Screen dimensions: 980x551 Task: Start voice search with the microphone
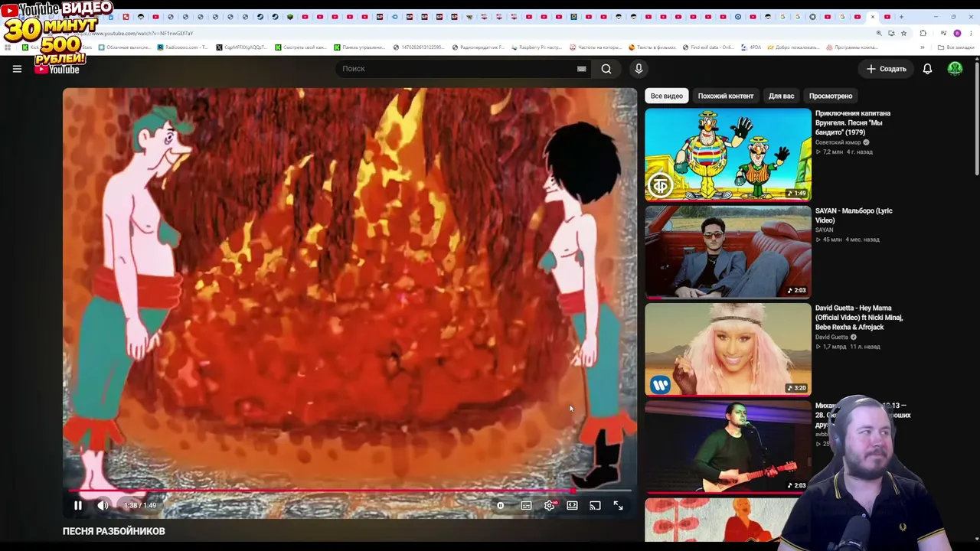click(639, 69)
